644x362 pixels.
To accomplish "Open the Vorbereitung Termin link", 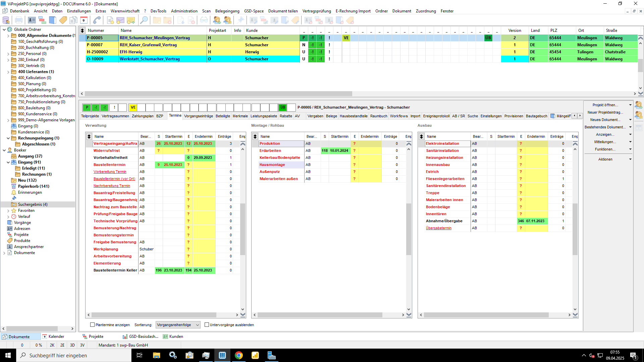I will (x=110, y=172).
